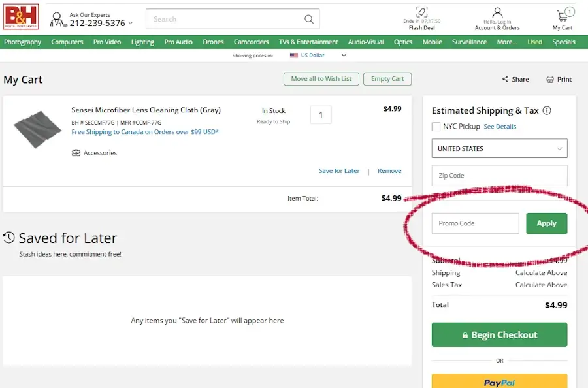The height and width of the screenshot is (388, 588).
Task: Open the Flash Deal icon
Action: (422, 12)
